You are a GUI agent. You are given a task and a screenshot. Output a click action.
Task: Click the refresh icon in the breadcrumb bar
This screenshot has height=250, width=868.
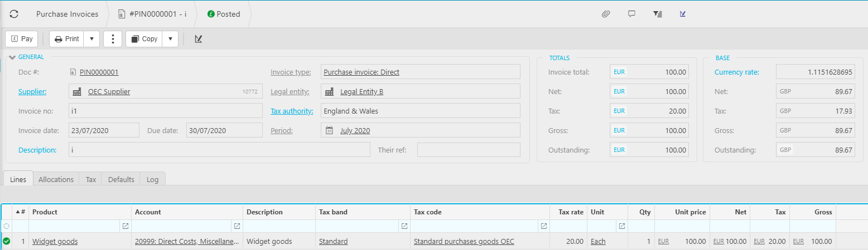pyautogui.click(x=14, y=14)
